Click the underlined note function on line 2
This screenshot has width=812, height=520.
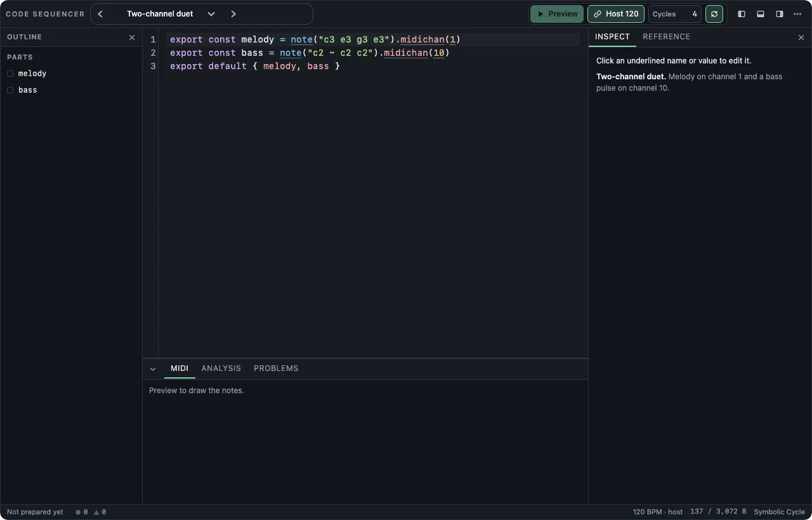tap(291, 53)
